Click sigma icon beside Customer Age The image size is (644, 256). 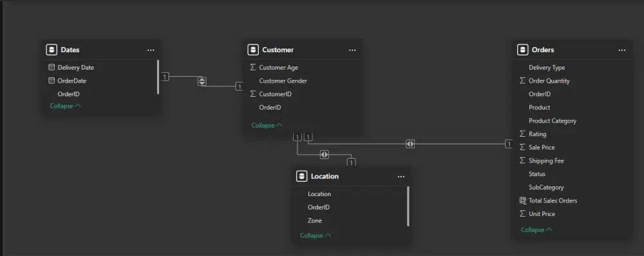pyautogui.click(x=252, y=67)
